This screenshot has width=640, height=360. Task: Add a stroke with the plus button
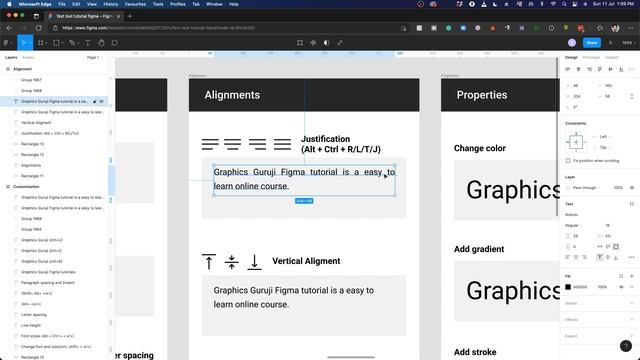pyautogui.click(x=632, y=303)
